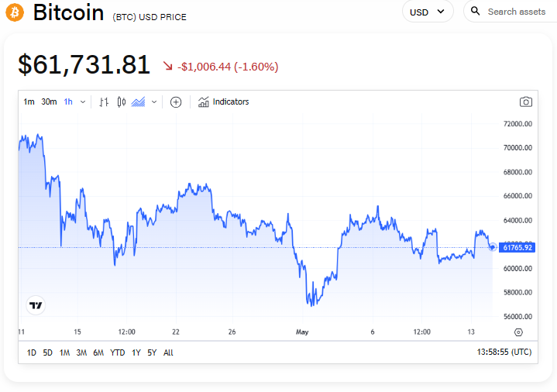This screenshot has width=557, height=392.
Task: Set the date range to YTD
Action: click(x=118, y=352)
